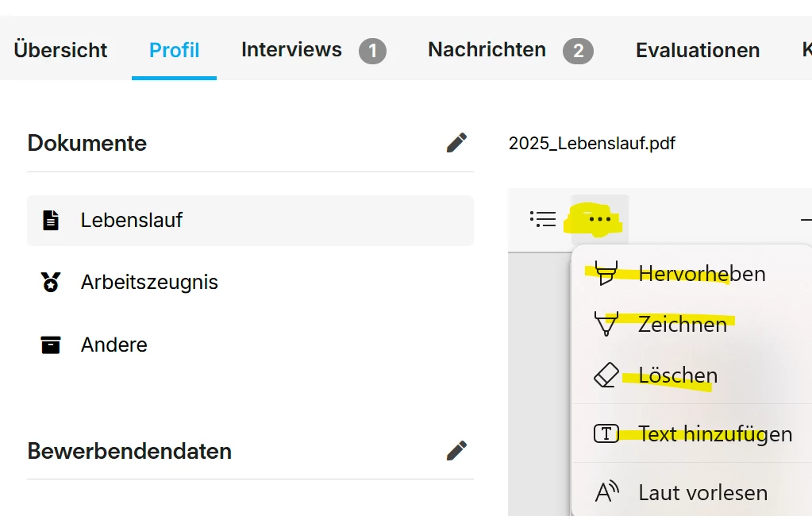This screenshot has width=812, height=516.
Task: Click the Lebenslauf document file icon
Action: tap(51, 220)
